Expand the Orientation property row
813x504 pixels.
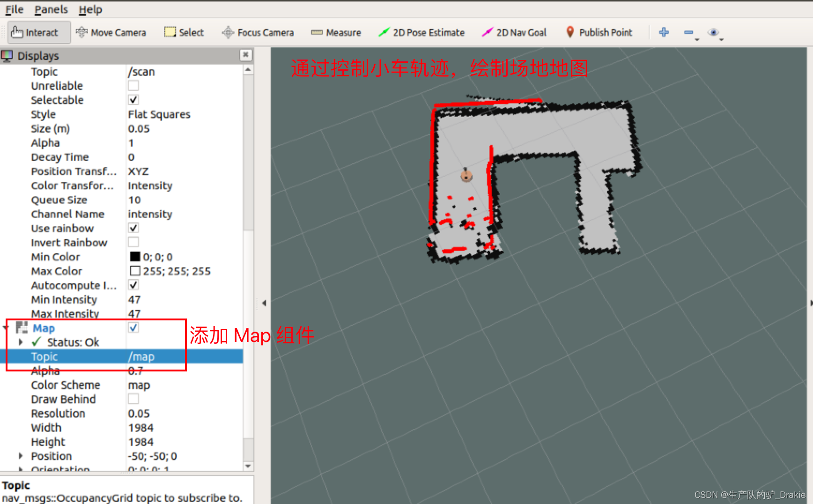(x=21, y=469)
